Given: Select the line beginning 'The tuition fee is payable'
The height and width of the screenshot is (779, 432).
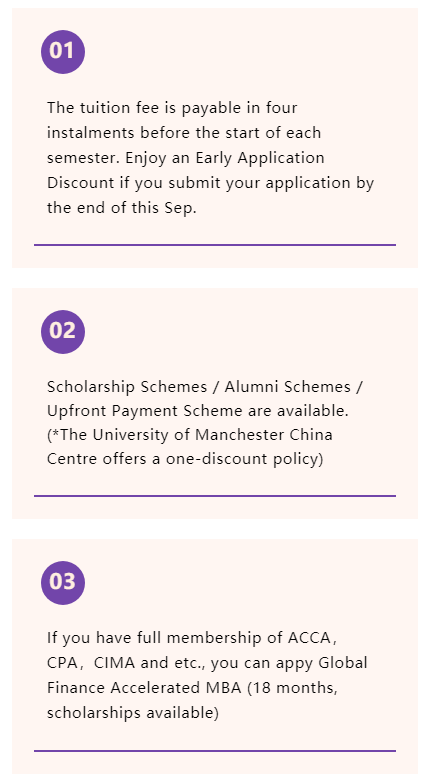Looking at the screenshot, I should point(172,108).
